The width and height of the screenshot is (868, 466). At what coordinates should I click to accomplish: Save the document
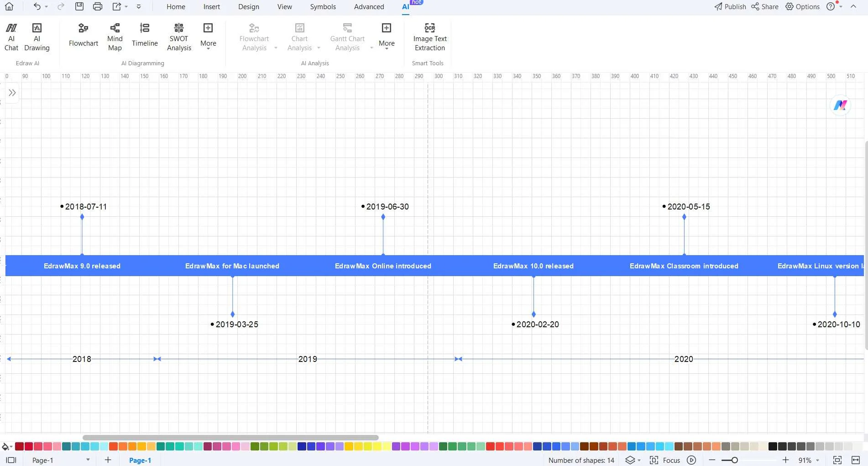point(79,6)
